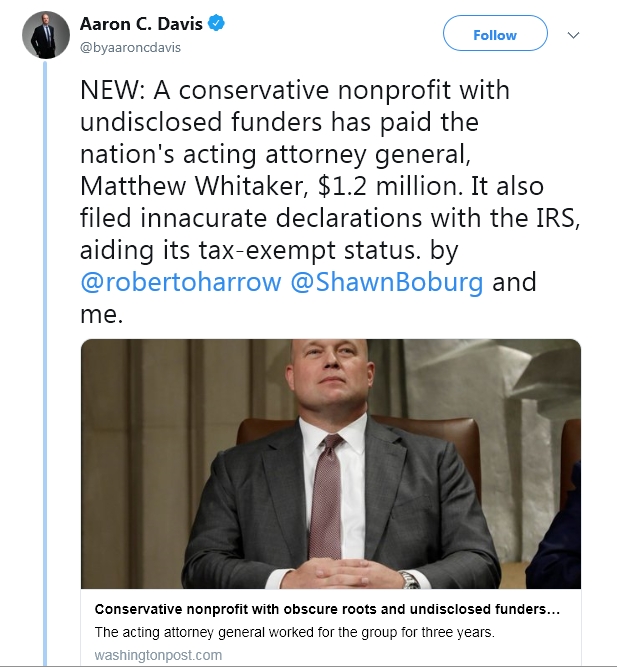Visit the washingtonpost.com source link
The width and height of the screenshot is (617, 667).
pos(158,655)
